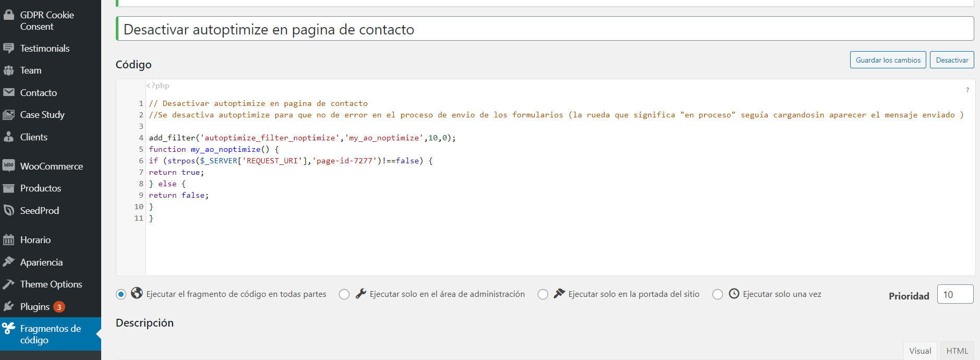Go to WooCommerce menu item
The width and height of the screenshot is (980, 360).
point(51,166)
